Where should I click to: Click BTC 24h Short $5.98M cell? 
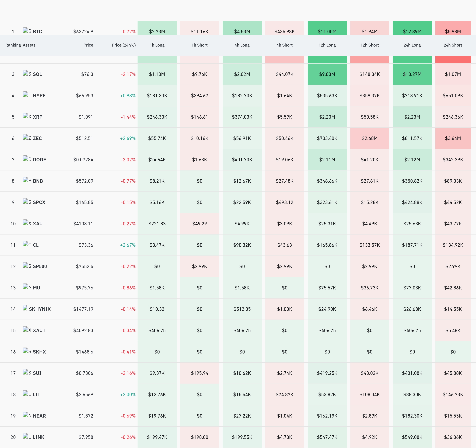click(x=453, y=28)
